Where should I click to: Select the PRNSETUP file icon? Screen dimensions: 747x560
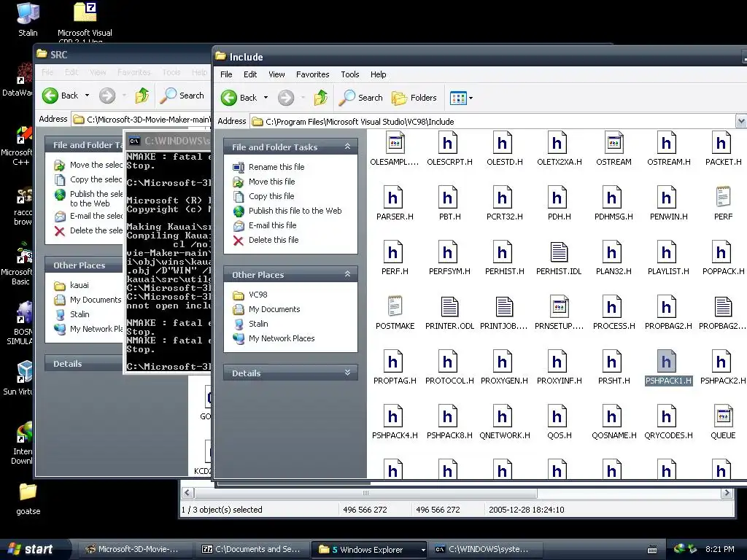coord(559,313)
